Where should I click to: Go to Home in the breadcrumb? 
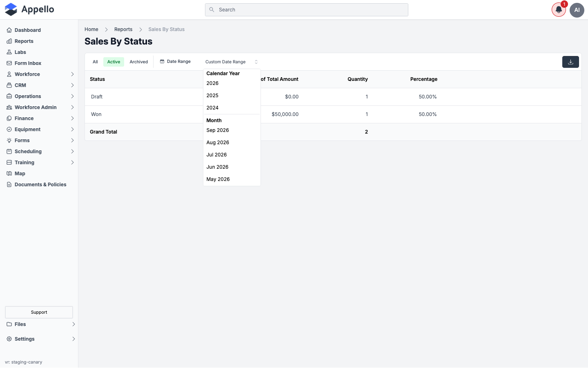[91, 29]
